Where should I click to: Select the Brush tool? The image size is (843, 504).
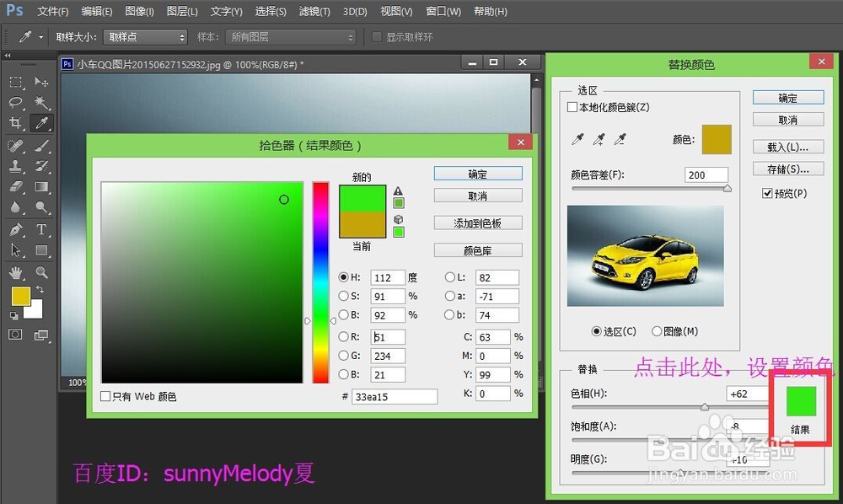[x=41, y=145]
